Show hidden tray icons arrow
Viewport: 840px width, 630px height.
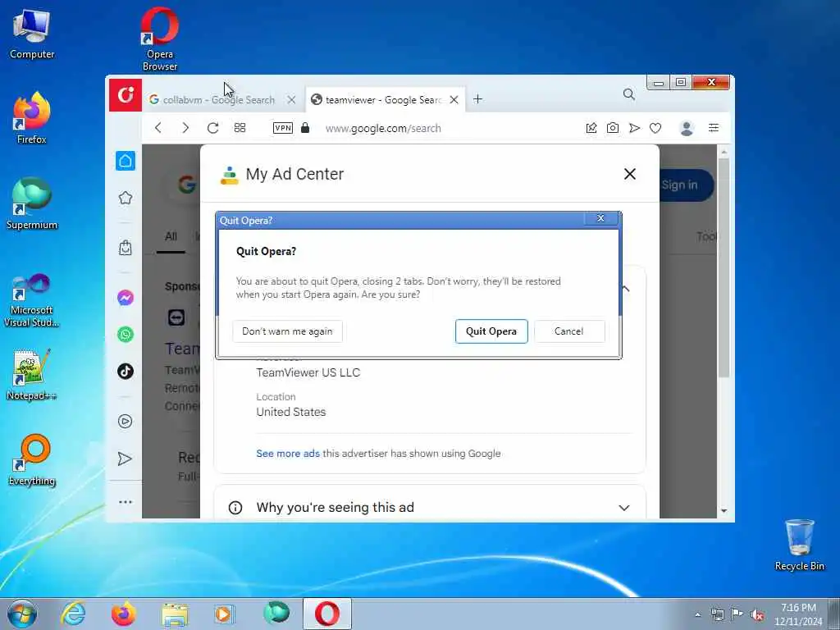click(697, 614)
